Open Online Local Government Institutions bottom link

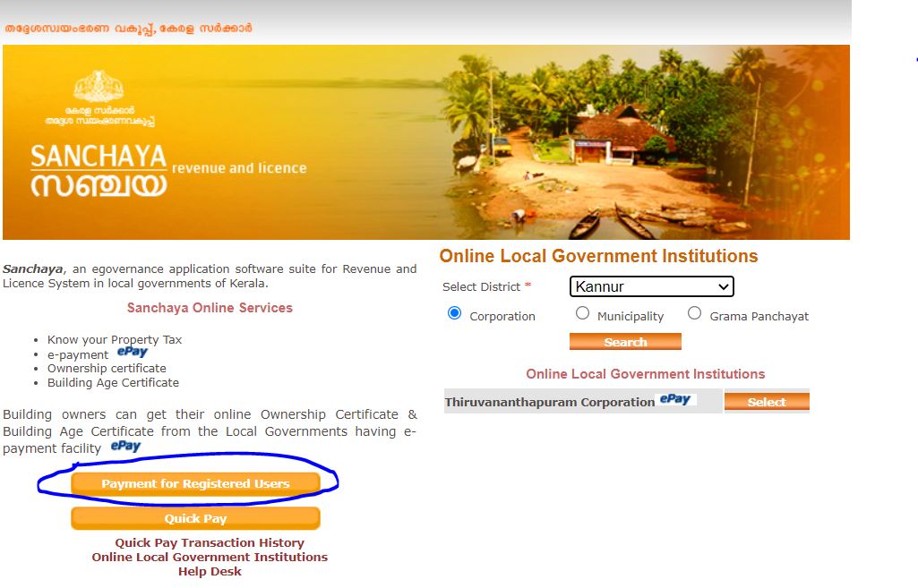pyautogui.click(x=210, y=557)
